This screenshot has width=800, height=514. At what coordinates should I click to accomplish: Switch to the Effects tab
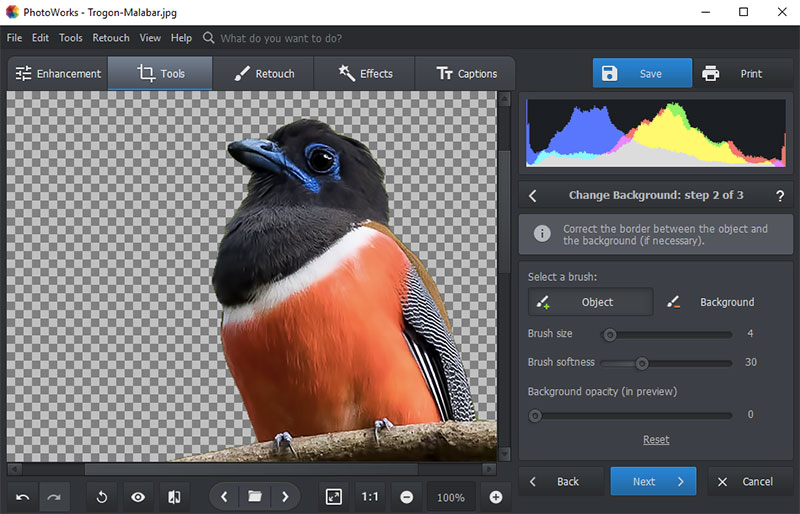365,74
